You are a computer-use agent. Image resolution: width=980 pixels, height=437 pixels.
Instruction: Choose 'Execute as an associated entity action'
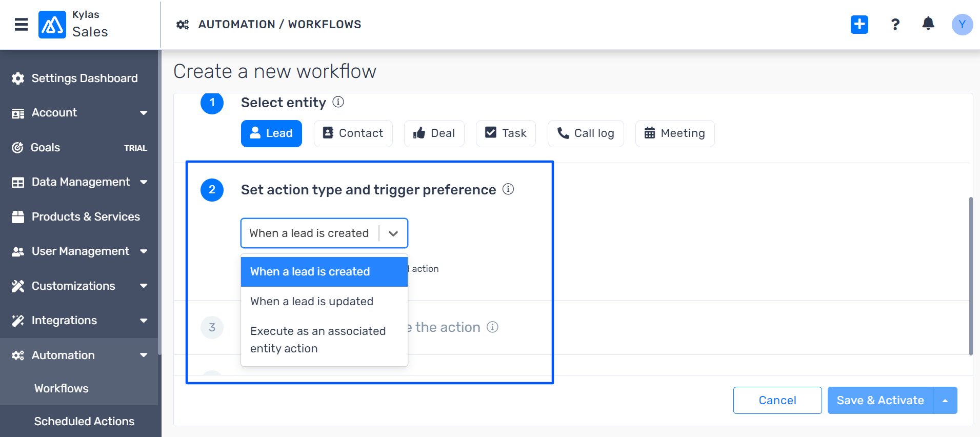(324, 340)
